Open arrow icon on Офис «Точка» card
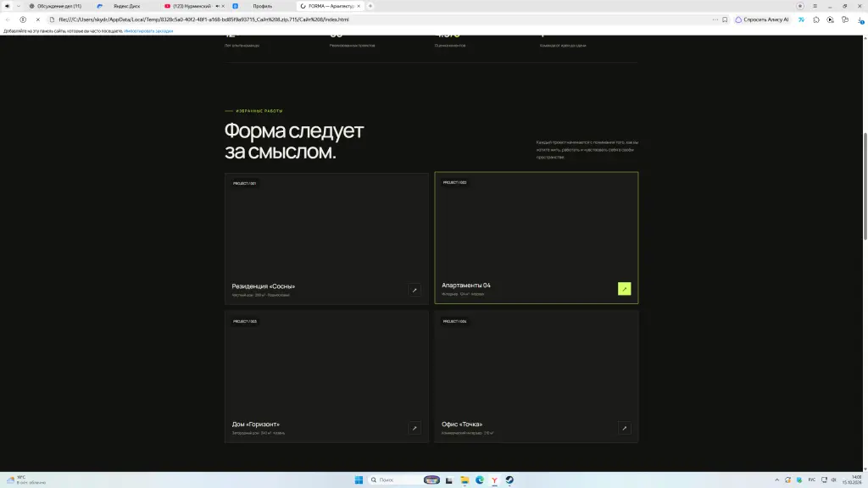The width and height of the screenshot is (868, 488). (x=624, y=428)
